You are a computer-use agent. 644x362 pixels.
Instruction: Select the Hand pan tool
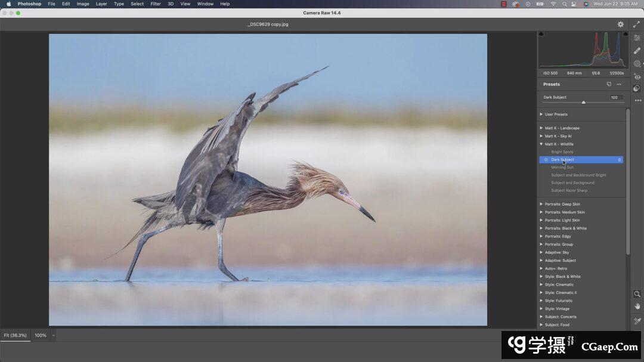(x=637, y=307)
